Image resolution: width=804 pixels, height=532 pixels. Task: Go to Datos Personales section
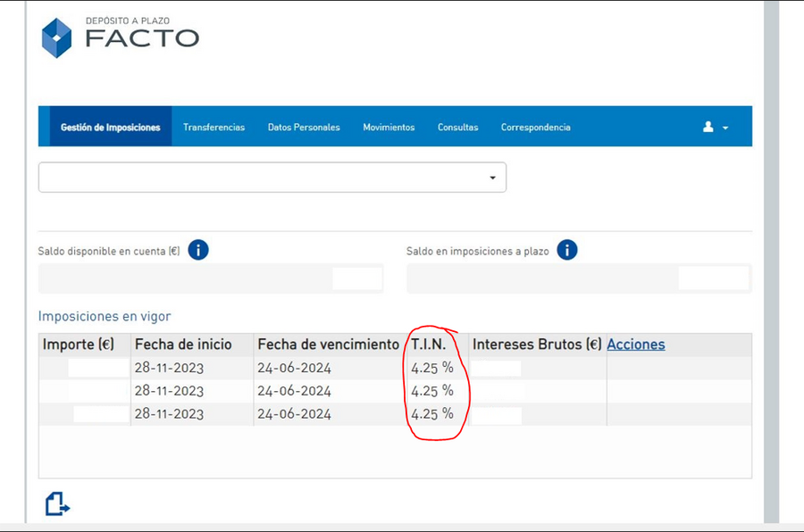point(304,127)
